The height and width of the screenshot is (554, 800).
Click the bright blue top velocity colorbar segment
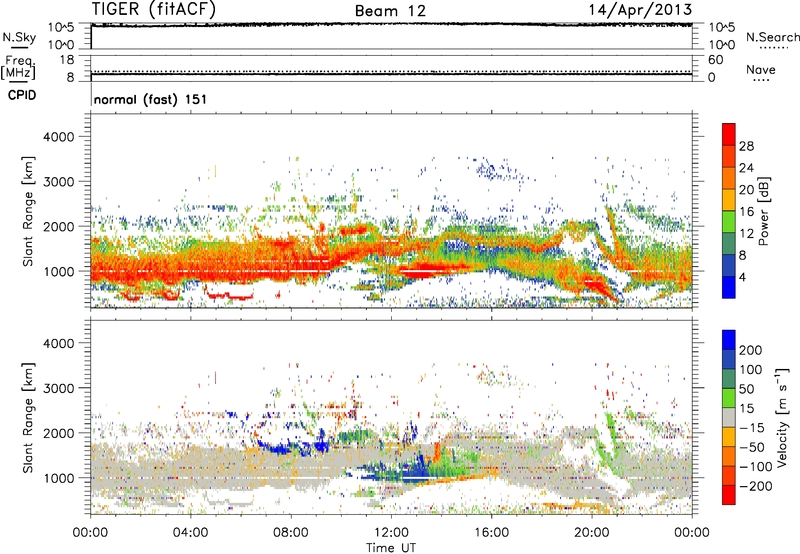[x=729, y=340]
